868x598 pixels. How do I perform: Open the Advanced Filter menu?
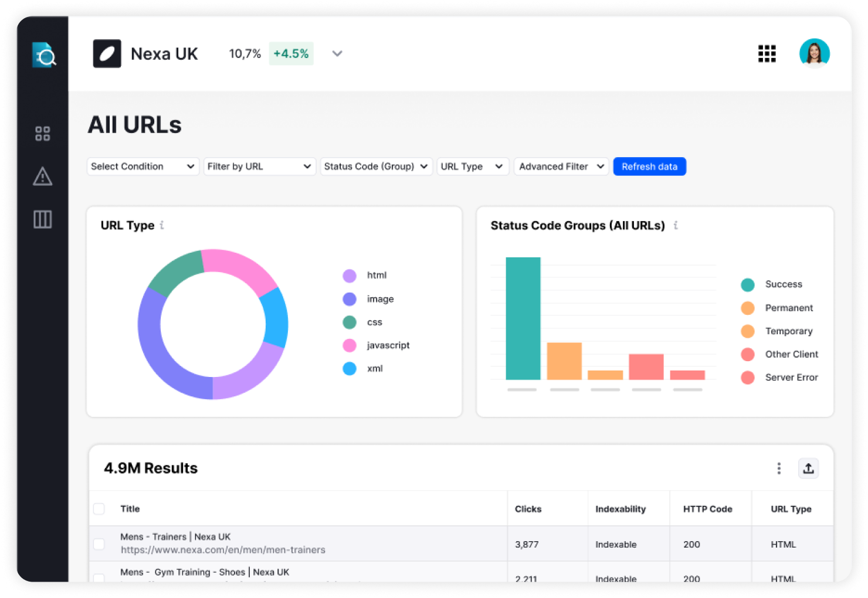[561, 167]
